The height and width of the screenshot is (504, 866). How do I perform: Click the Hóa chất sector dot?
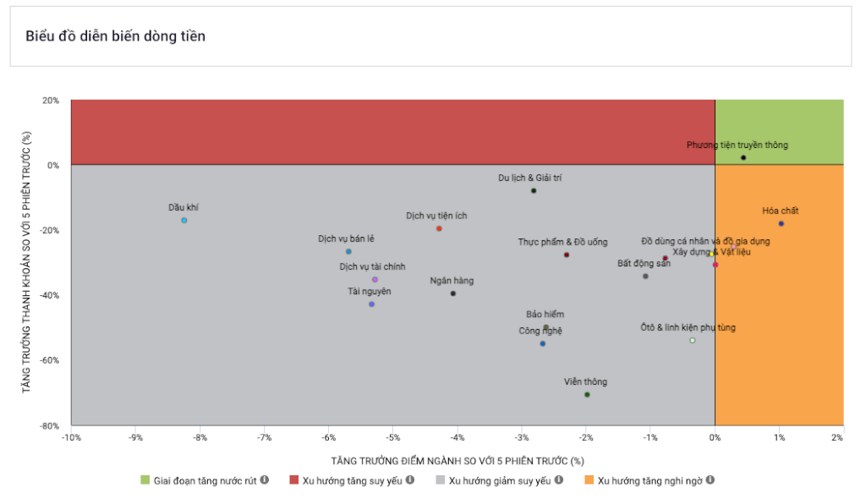coord(781,223)
